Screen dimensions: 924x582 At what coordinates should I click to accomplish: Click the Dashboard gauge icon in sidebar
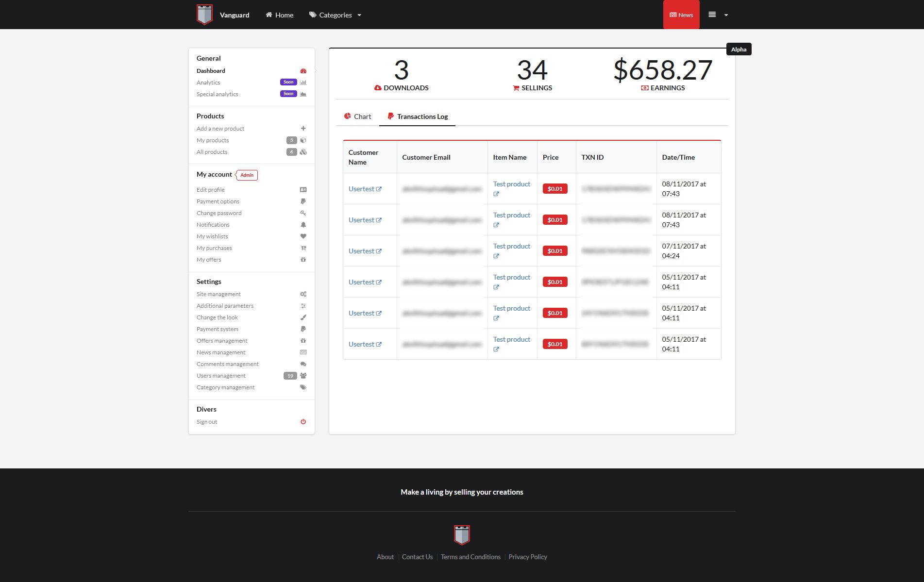point(303,71)
